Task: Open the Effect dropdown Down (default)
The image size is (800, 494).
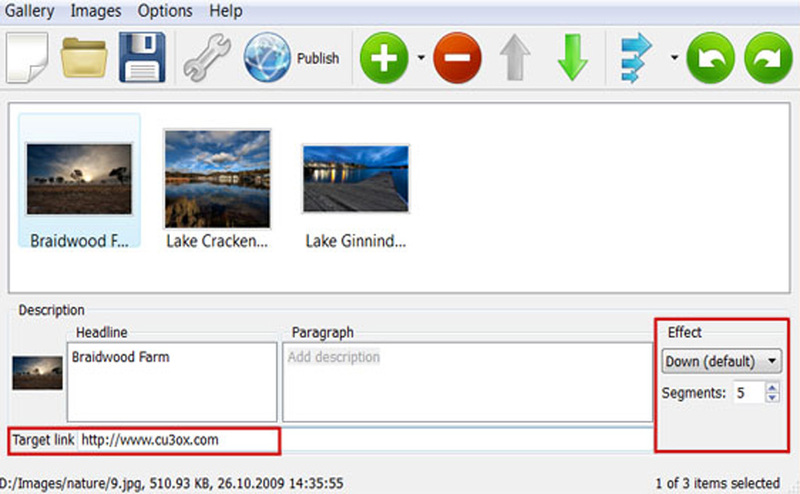Action: pyautogui.click(x=721, y=361)
